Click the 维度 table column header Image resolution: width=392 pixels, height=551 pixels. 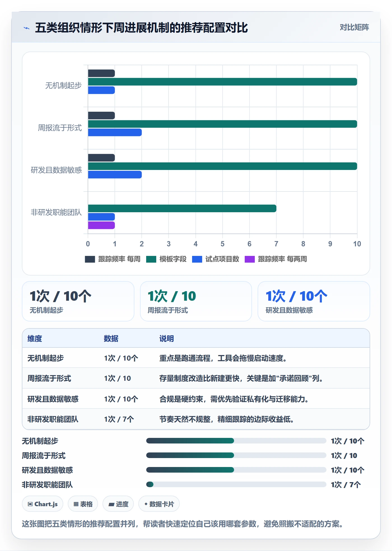click(x=35, y=338)
